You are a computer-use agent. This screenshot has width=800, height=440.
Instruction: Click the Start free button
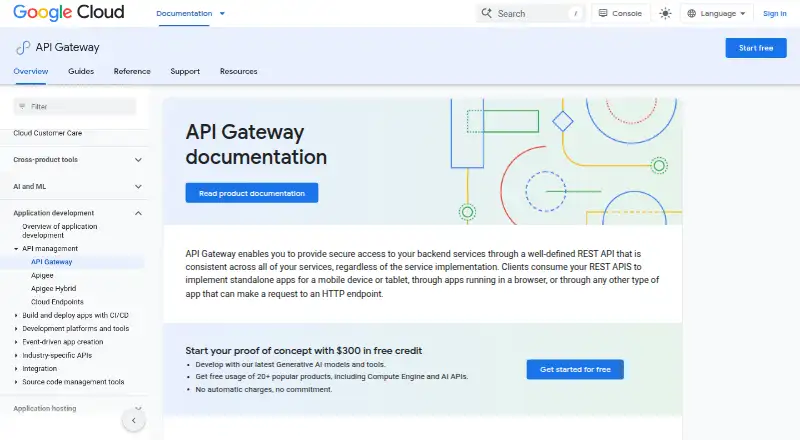click(756, 48)
